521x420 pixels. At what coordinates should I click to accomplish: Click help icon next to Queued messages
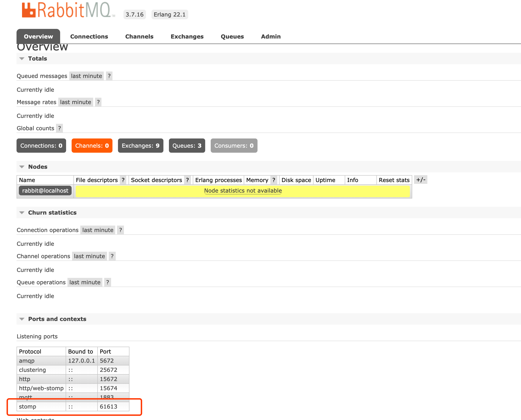(x=109, y=76)
